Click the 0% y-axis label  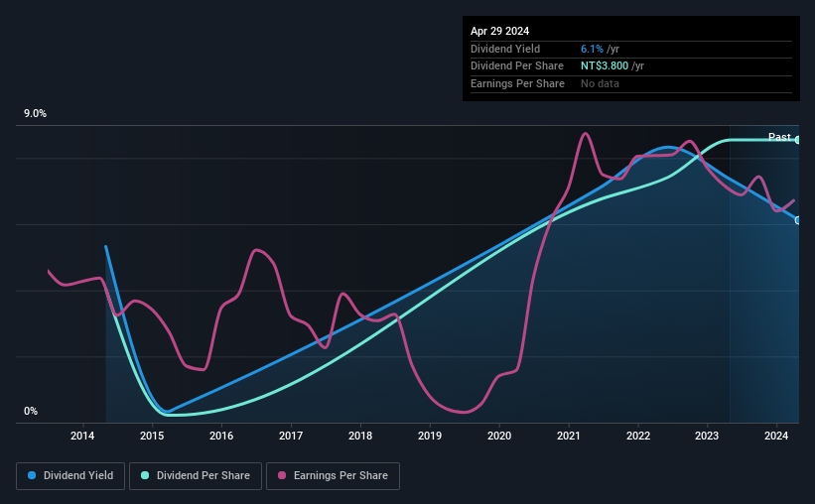(x=31, y=411)
